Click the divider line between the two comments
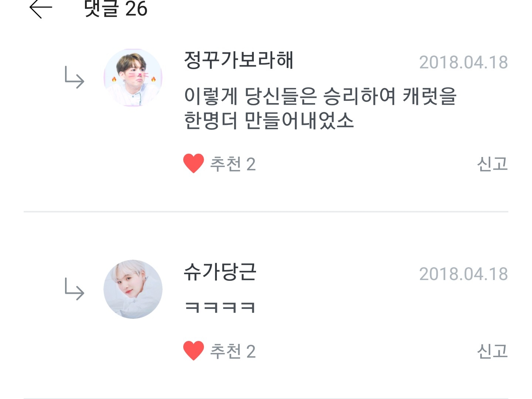Image resolution: width=532 pixels, height=399 pixels. click(x=266, y=212)
